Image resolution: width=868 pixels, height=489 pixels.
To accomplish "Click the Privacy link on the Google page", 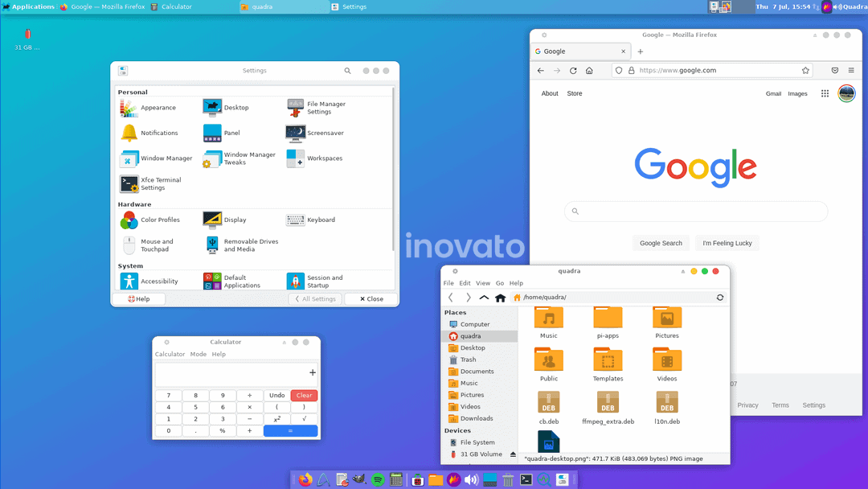I will tap(747, 405).
